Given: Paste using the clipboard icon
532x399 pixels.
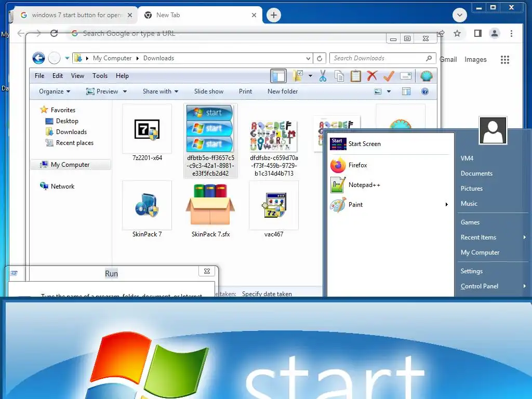Looking at the screenshot, I should 355,76.
